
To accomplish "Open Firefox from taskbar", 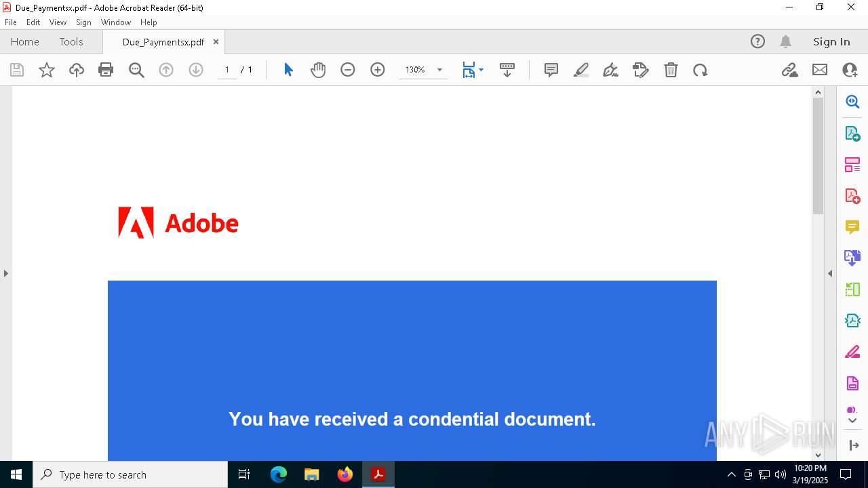I will coord(345,474).
